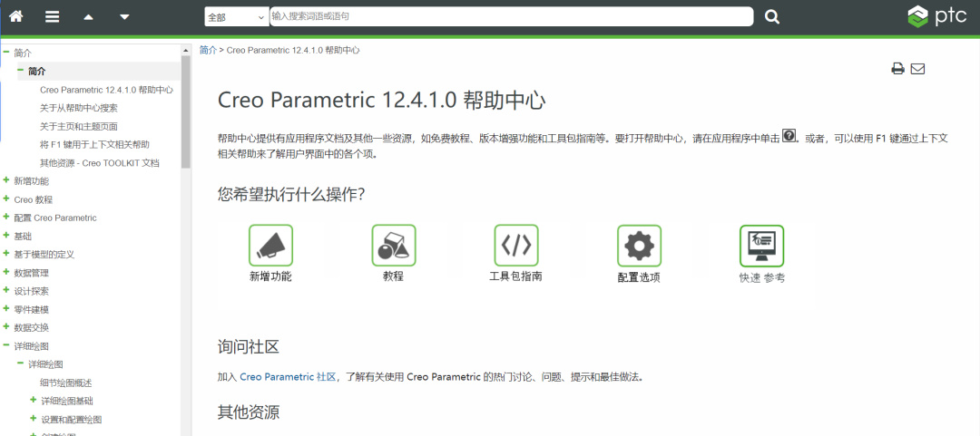Click the home icon in top bar
Viewport: 980px width, 436px height.
coord(16,16)
